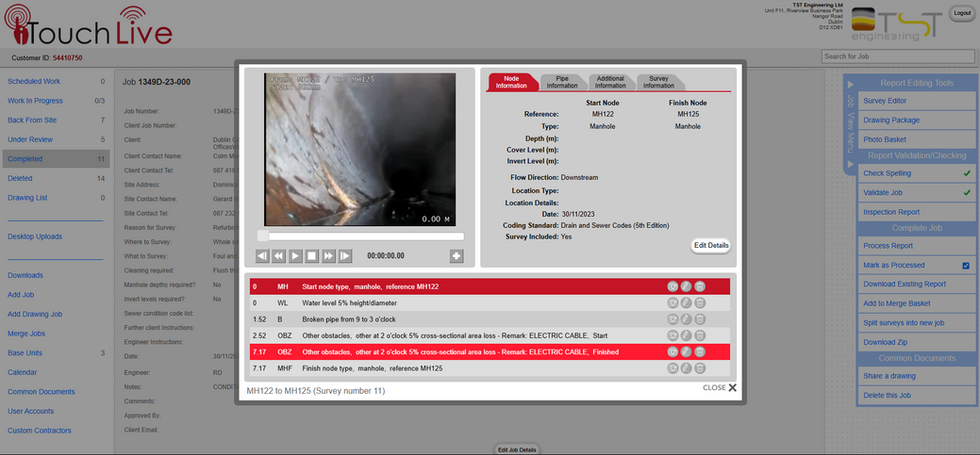
Task: Open the Calendar link
Action: click(x=22, y=372)
